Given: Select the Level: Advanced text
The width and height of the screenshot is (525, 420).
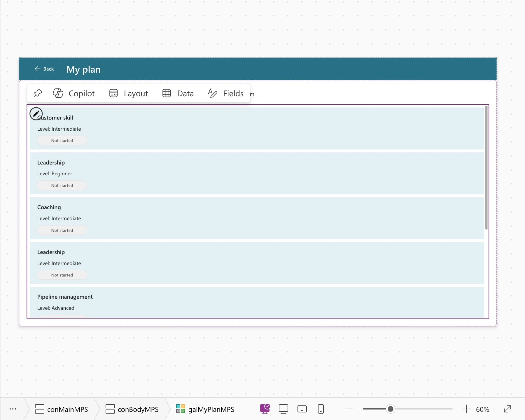Looking at the screenshot, I should [x=56, y=308].
